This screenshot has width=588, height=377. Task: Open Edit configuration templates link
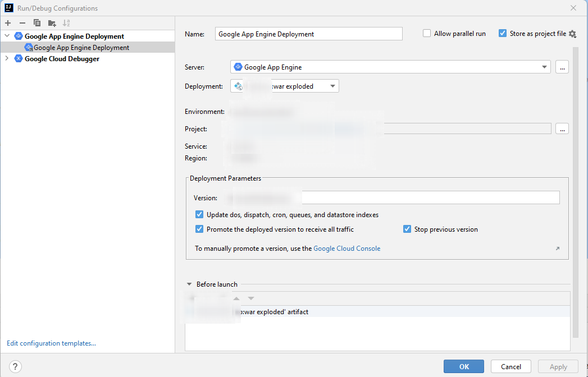click(x=51, y=343)
